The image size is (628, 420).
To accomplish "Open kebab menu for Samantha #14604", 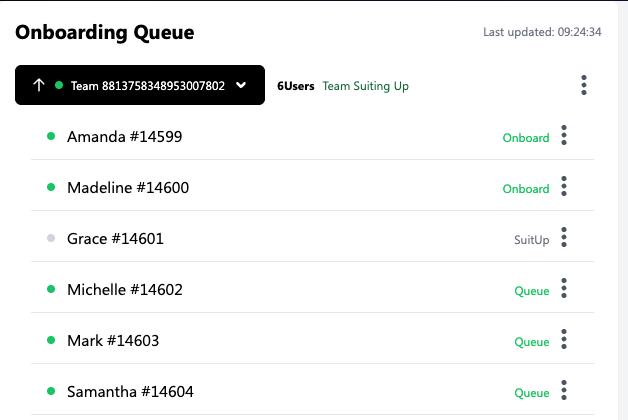I will click(x=564, y=391).
